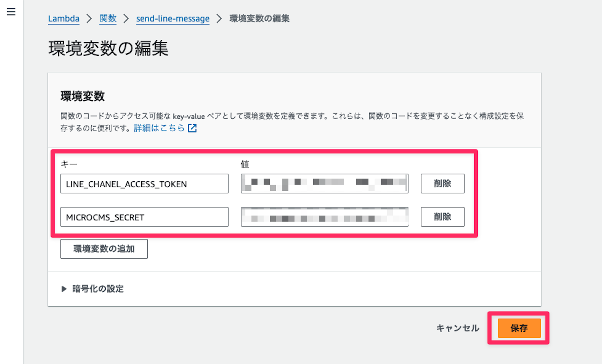Viewport: 602px width, 364px height.
Task: Open the hamburger navigation menu
Action: coord(11,11)
